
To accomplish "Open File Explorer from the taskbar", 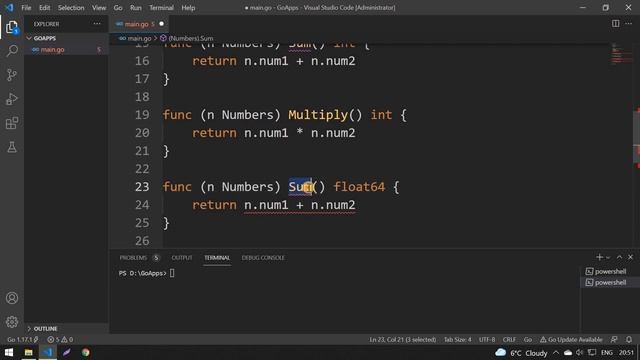I will (28, 352).
